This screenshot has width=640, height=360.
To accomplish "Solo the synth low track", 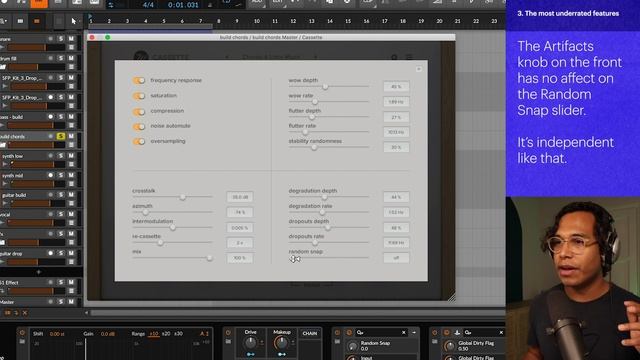I will [60, 156].
